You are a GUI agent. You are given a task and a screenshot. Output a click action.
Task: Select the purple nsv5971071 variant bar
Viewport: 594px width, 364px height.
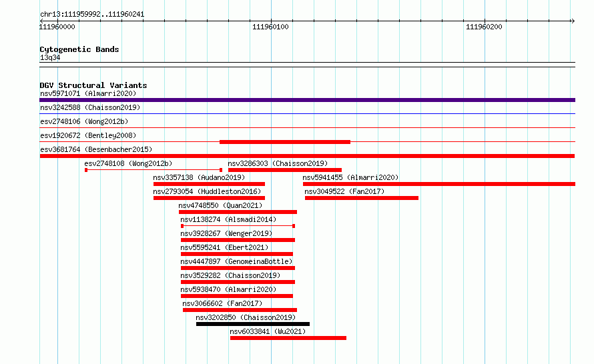307,100
